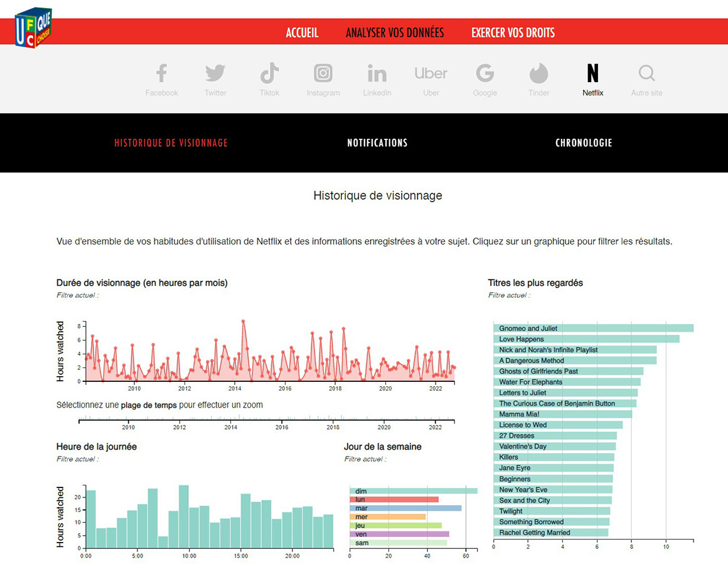Click the UFC Que Choisir logo
The image size is (728, 564).
(33, 28)
